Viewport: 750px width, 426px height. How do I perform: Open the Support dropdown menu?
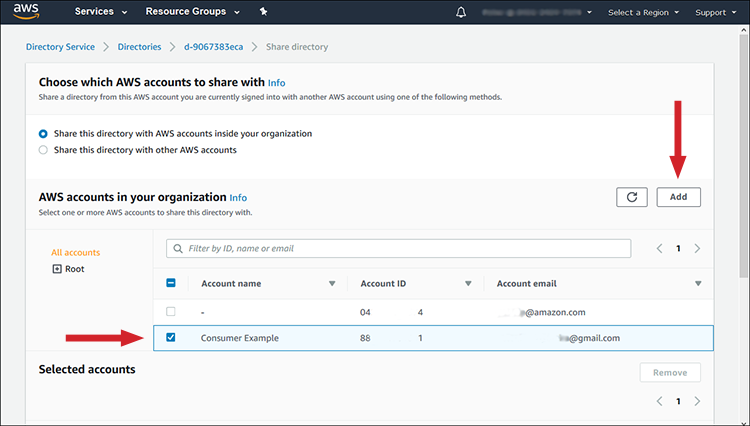(x=716, y=12)
